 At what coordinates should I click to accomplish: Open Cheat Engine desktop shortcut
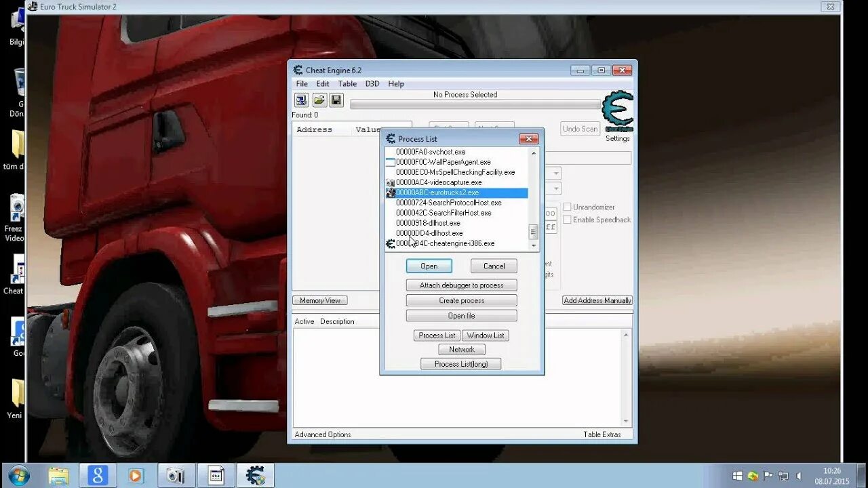[16, 274]
